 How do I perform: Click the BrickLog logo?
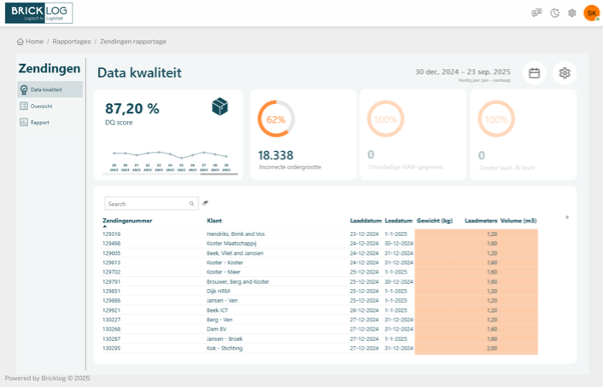pyautogui.click(x=39, y=13)
